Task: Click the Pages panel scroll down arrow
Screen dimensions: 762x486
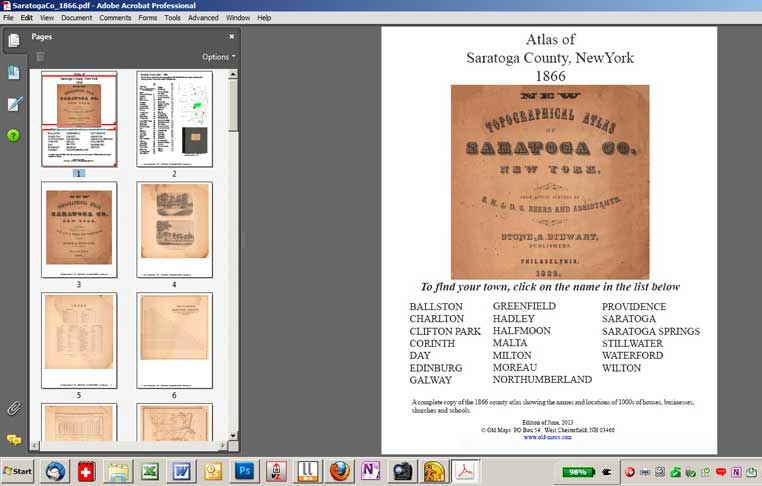Action: coord(233,436)
